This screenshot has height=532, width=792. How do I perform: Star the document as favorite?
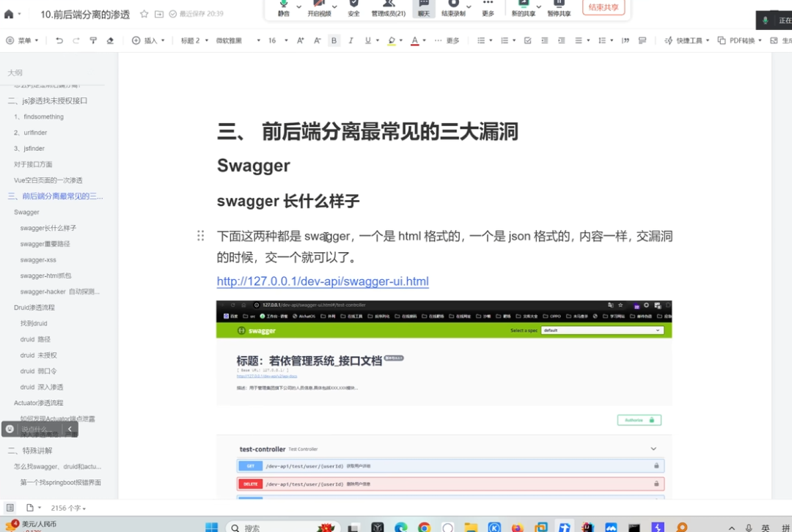(x=144, y=14)
